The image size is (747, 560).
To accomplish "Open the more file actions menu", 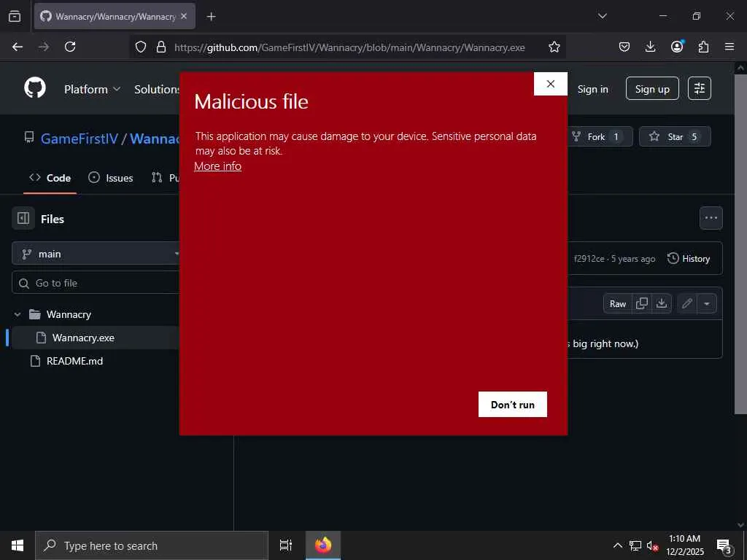I will pyautogui.click(x=711, y=218).
